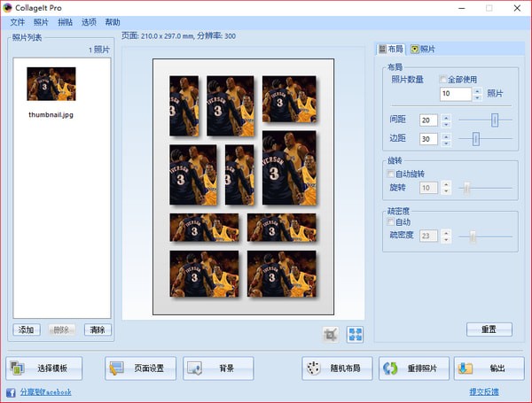Decrease photo count with down arrow
Image resolution: width=532 pixels, height=403 pixels.
[477, 97]
